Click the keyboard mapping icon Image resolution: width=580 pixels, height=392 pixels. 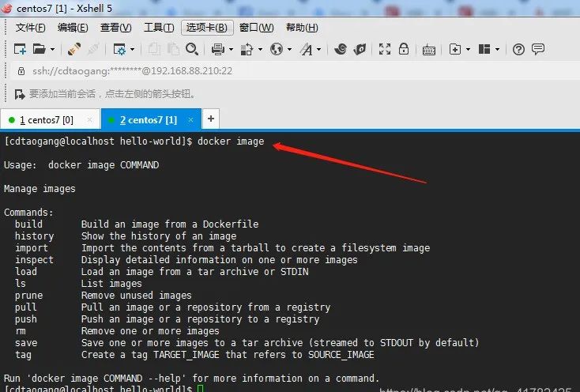(x=429, y=50)
